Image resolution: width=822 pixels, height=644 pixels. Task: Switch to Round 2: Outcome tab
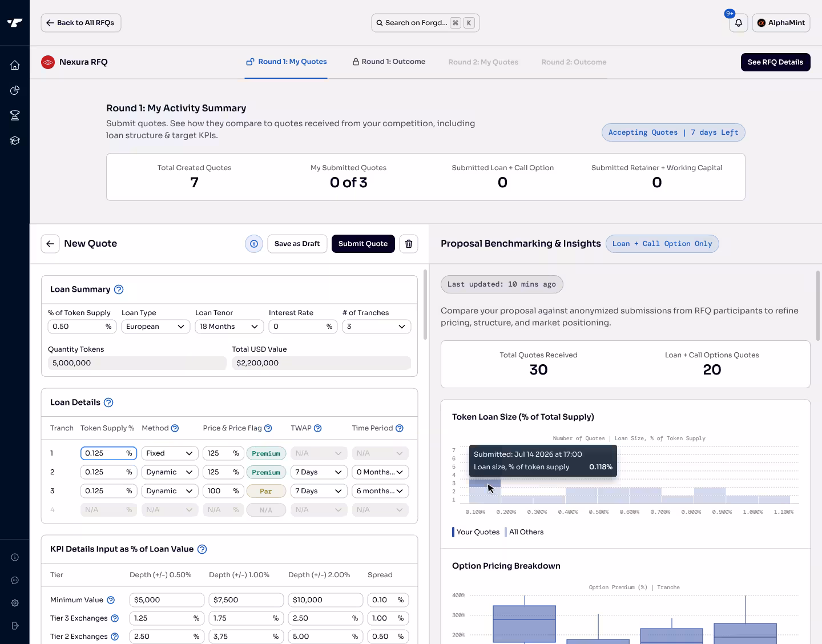(574, 62)
